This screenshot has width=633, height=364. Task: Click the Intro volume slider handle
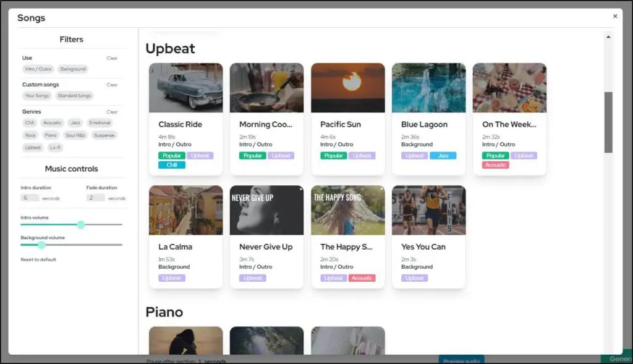[80, 225]
